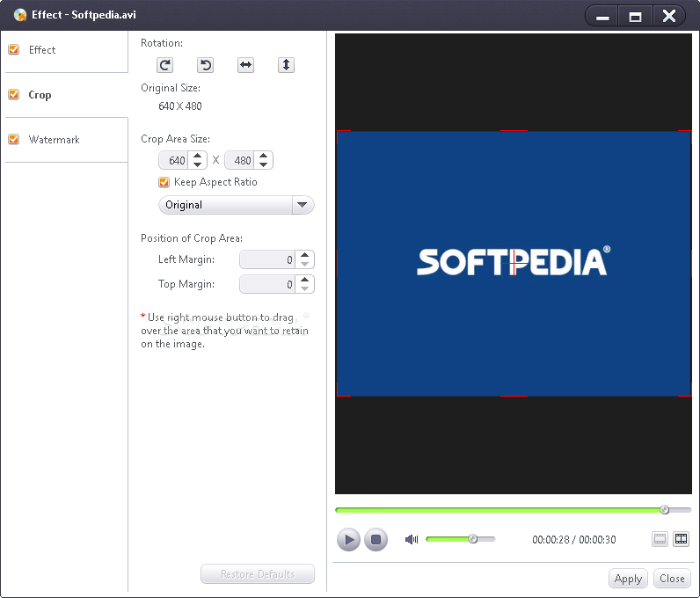Increase Top Margin value
The height and width of the screenshot is (598, 700).
click(x=304, y=280)
